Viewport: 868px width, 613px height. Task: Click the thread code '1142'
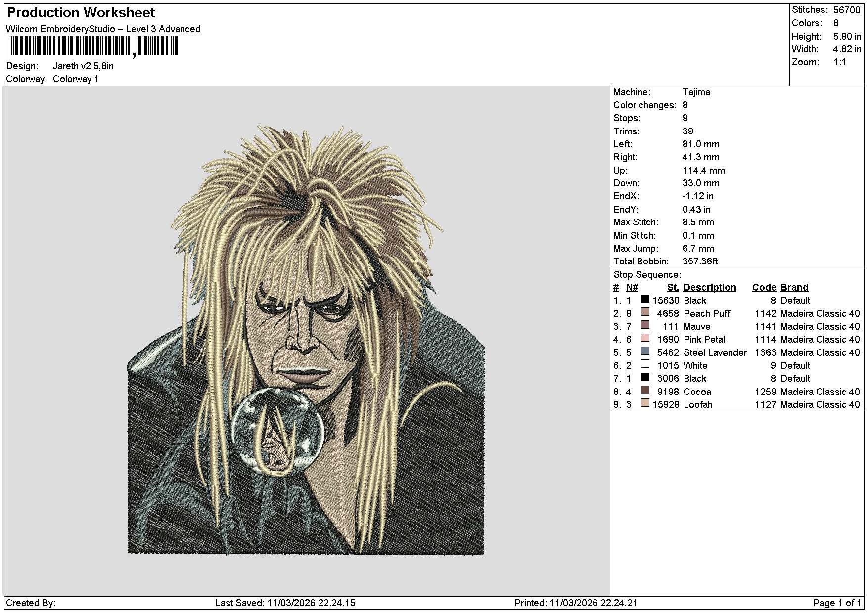coord(766,314)
